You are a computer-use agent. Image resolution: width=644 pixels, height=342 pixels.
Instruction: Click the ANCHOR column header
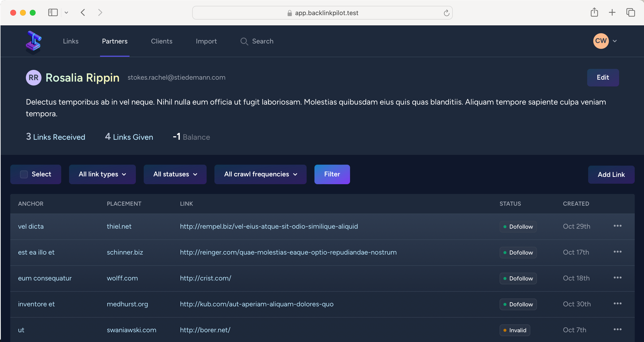(x=31, y=203)
